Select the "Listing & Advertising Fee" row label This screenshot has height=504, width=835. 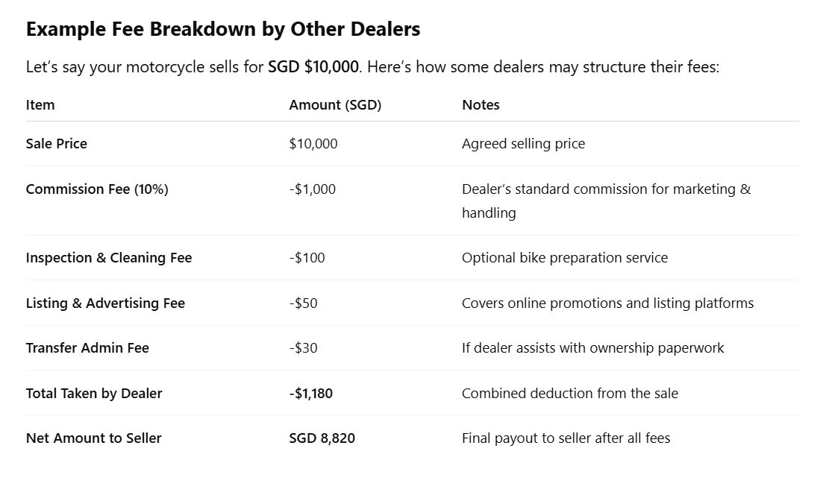point(105,303)
